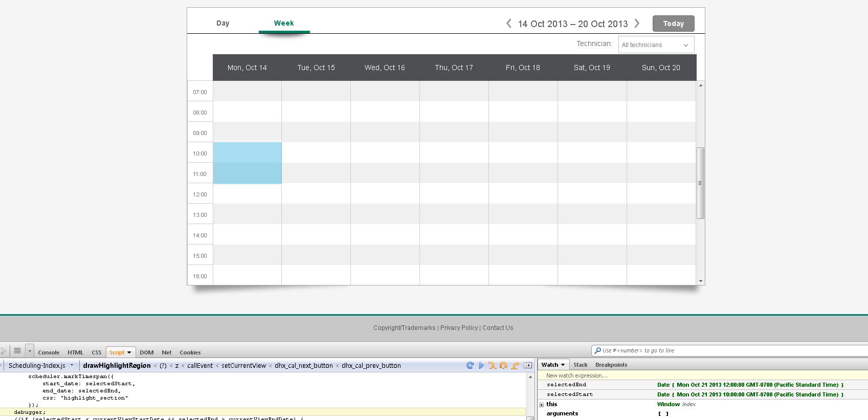868x420 pixels.
Task: Click the Firebug panel list icon
Action: click(x=17, y=351)
